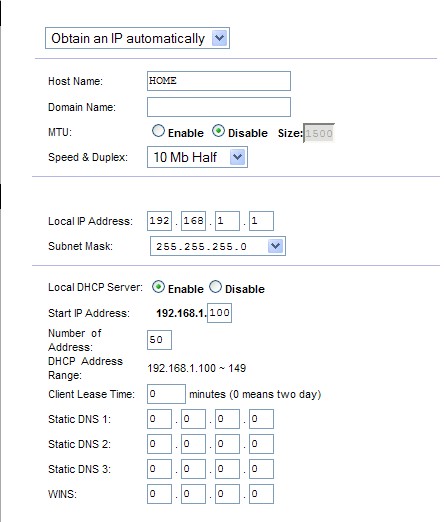Enable the Local DHCP Server radio option
The height and width of the screenshot is (522, 444).
[158, 287]
